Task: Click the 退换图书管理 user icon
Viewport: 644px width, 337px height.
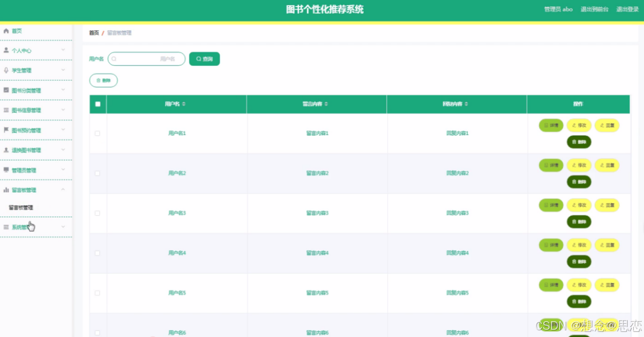Action: pos(6,150)
